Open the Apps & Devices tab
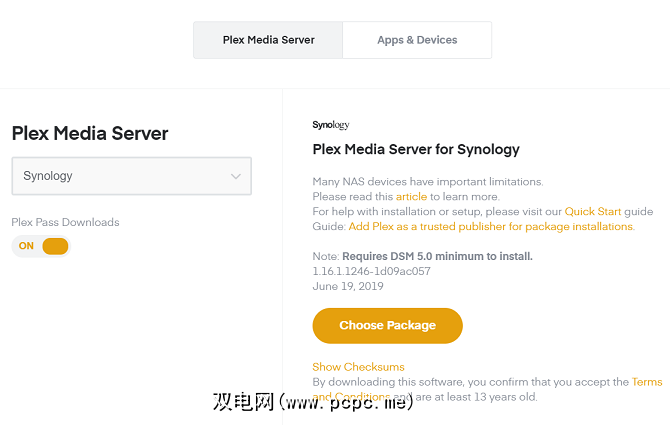This screenshot has height=425, width=670. click(417, 40)
